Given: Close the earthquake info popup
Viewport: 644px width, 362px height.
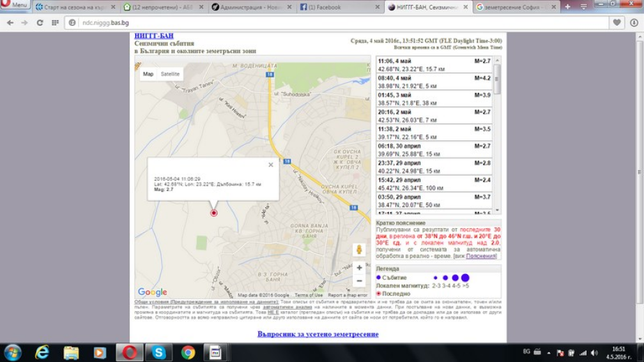Looking at the screenshot, I should 270,165.
